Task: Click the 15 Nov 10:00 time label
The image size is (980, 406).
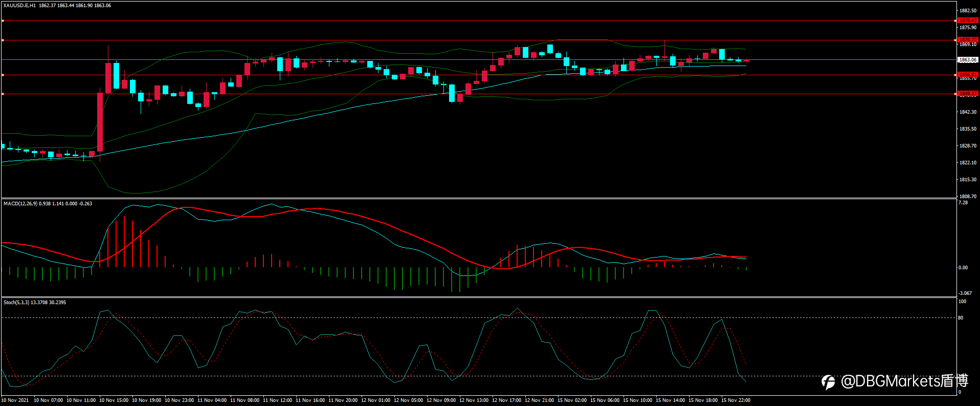Action: coord(637,400)
